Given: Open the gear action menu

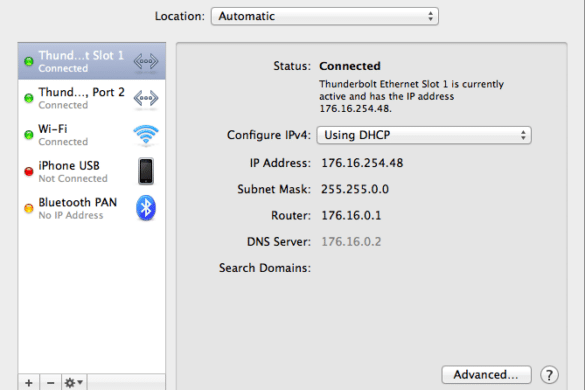Looking at the screenshot, I should pos(74,383).
